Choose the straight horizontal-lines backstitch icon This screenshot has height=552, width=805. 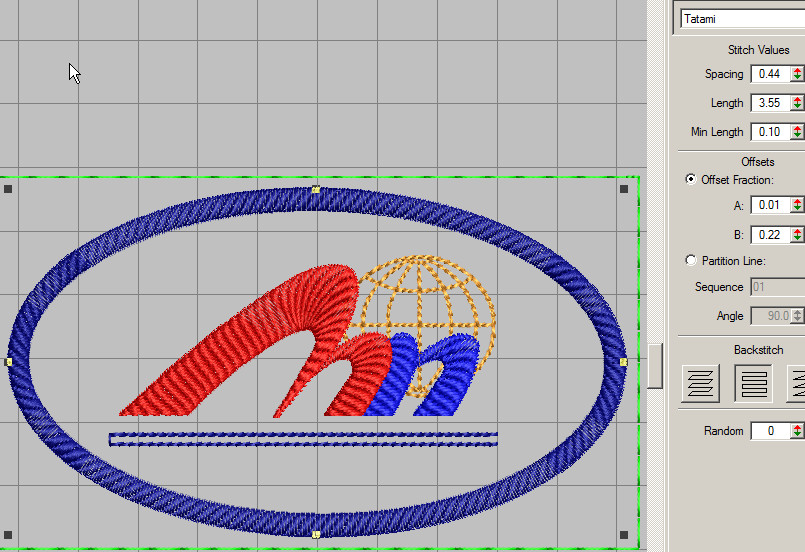tap(754, 384)
